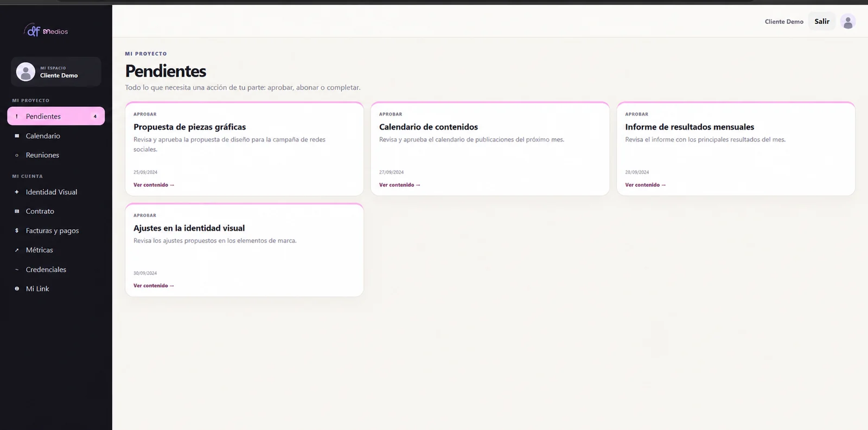
Task: Click the Pendientes count badge showing 4
Action: click(95, 117)
